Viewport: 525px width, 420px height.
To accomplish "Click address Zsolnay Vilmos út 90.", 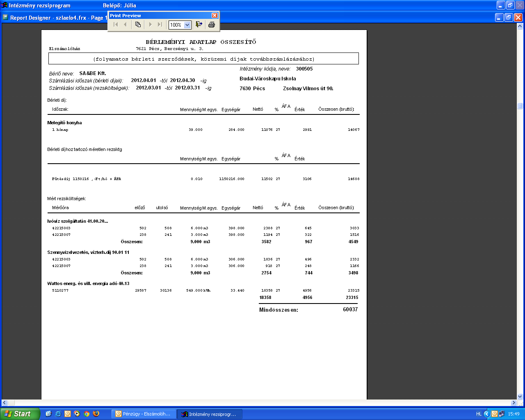I will click(308, 89).
